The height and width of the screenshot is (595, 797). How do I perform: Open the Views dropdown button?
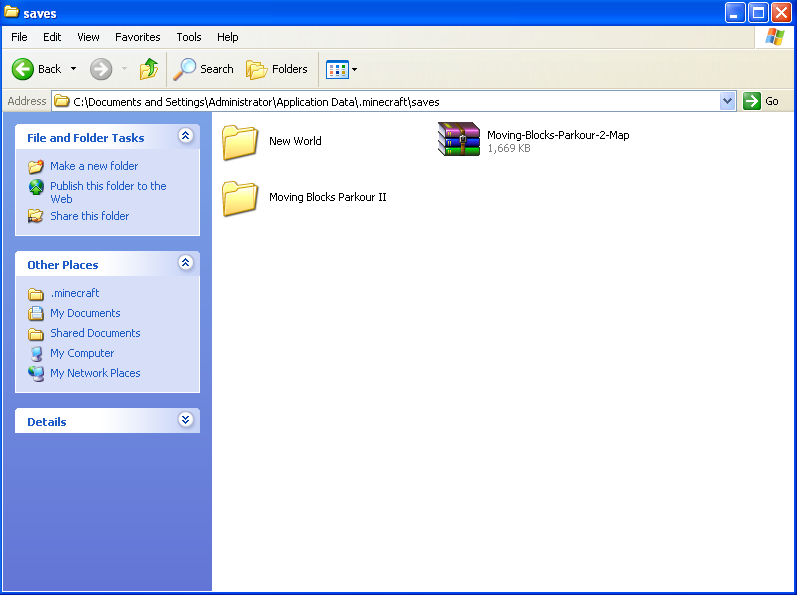tap(341, 69)
